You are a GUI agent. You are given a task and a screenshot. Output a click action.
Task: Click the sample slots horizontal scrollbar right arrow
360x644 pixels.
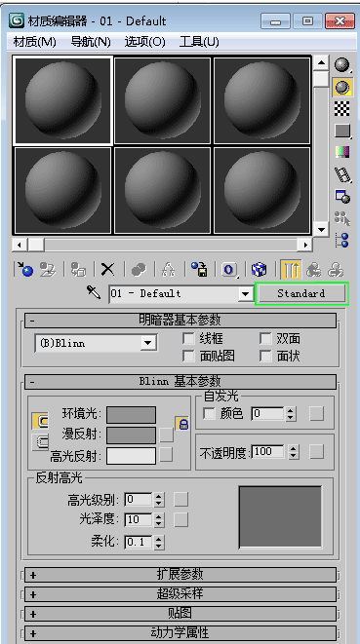click(x=304, y=245)
